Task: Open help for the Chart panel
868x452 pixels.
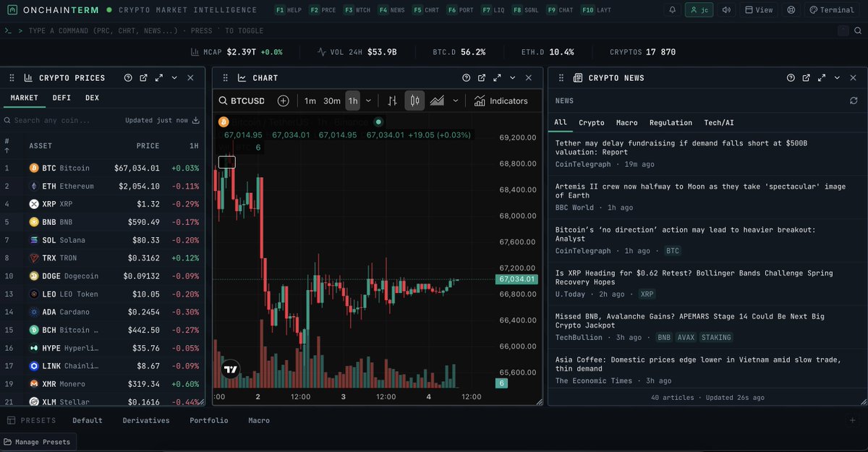Action: pyautogui.click(x=467, y=77)
